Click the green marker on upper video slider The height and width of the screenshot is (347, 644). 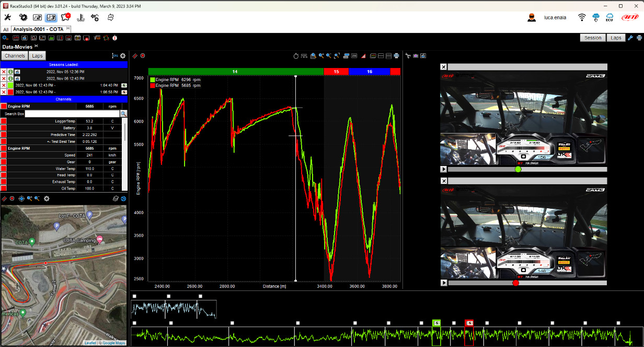[x=518, y=169]
